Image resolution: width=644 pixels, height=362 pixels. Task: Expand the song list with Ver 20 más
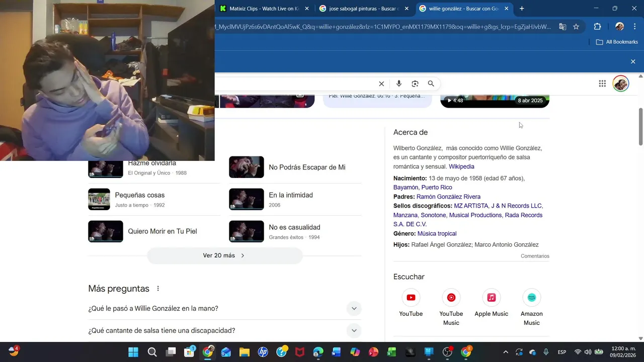pyautogui.click(x=224, y=255)
